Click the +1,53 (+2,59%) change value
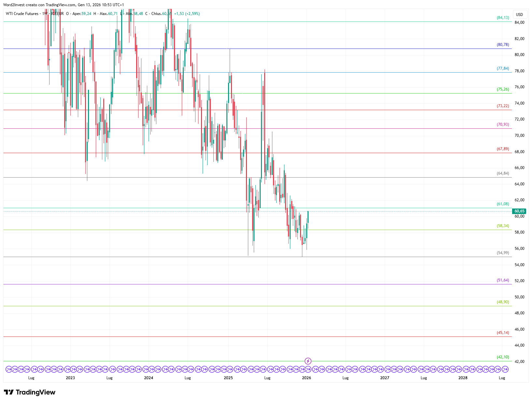 tap(187, 14)
